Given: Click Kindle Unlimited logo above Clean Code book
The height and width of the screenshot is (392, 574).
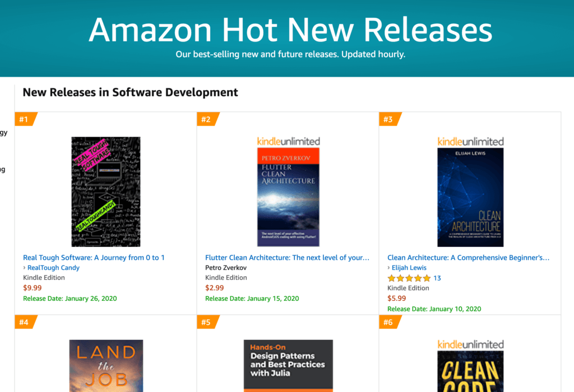Looking at the screenshot, I should tap(471, 344).
